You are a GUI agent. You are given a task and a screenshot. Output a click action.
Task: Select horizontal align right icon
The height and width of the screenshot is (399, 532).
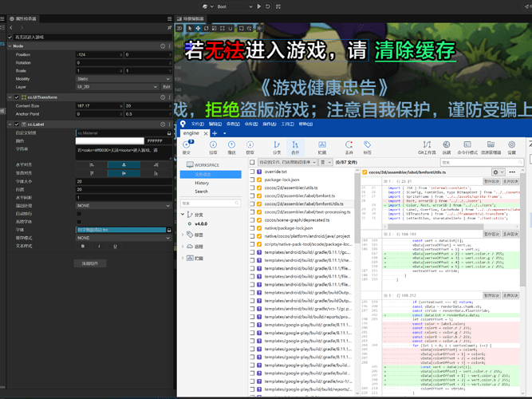click(156, 164)
